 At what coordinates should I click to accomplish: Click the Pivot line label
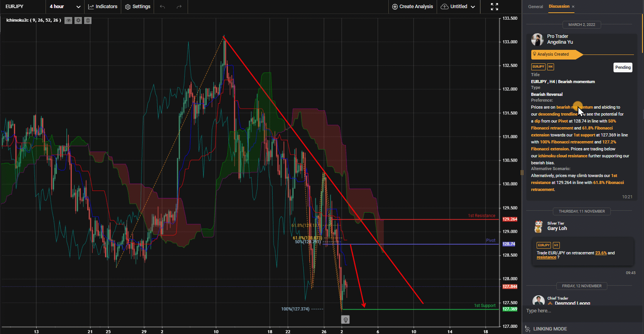(490, 240)
